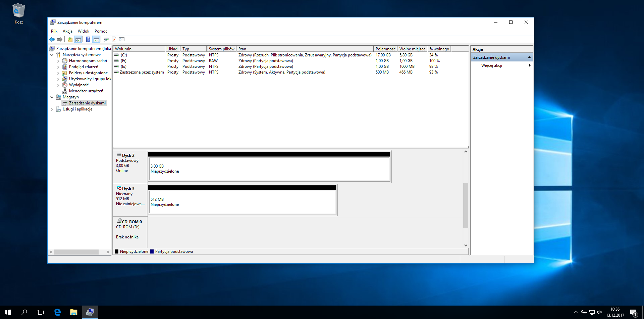Sort by the Pojemność column header

coord(385,49)
